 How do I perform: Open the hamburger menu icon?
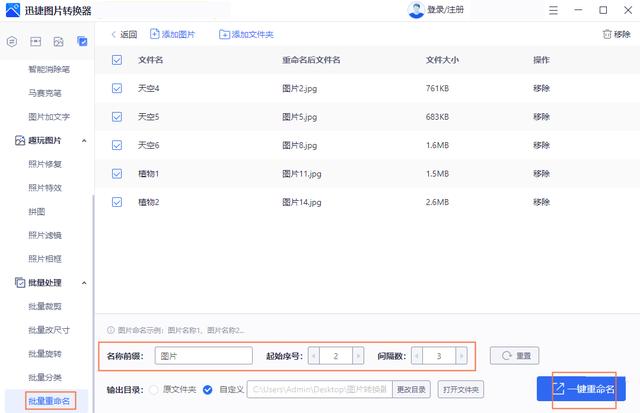(553, 10)
